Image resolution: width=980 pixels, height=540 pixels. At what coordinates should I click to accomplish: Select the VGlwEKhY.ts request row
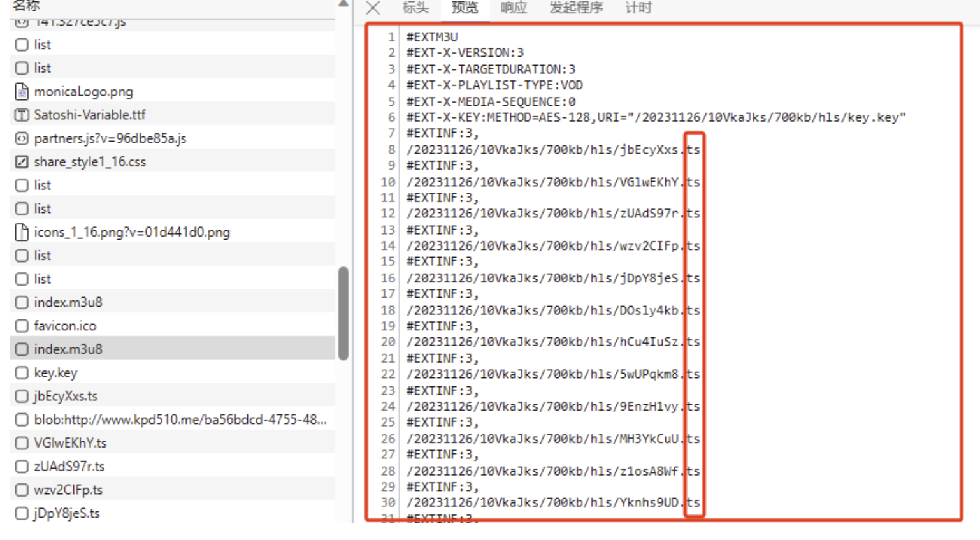point(70,443)
